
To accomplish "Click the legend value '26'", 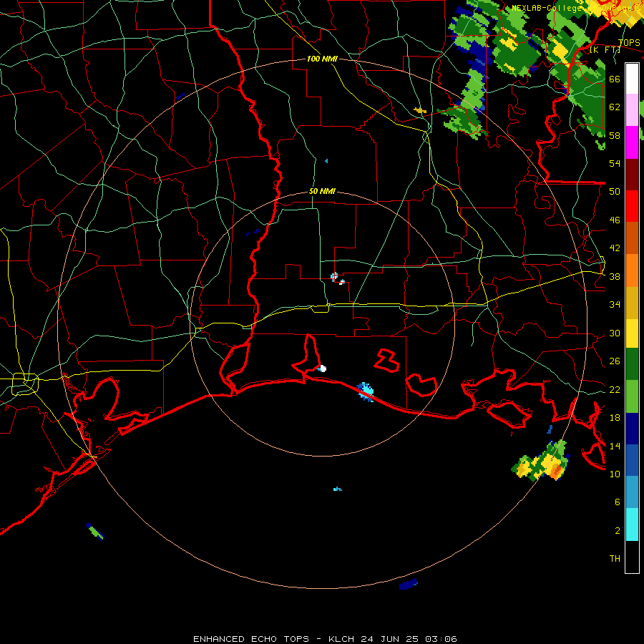I will pyautogui.click(x=615, y=361).
